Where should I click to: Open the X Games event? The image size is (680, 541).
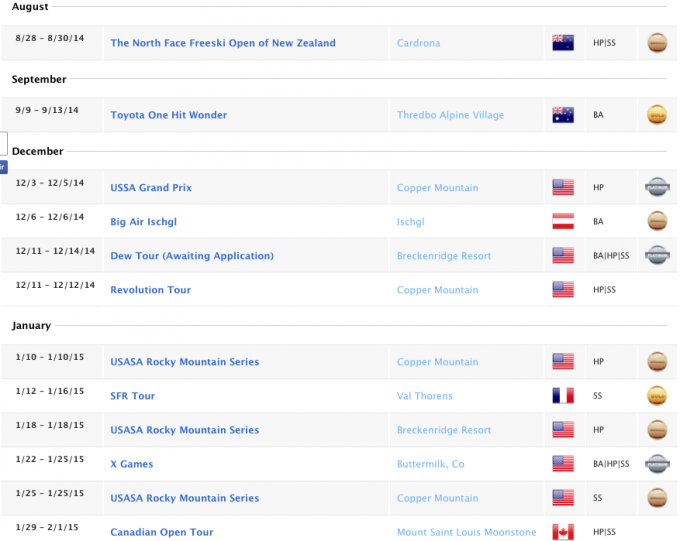(131, 464)
